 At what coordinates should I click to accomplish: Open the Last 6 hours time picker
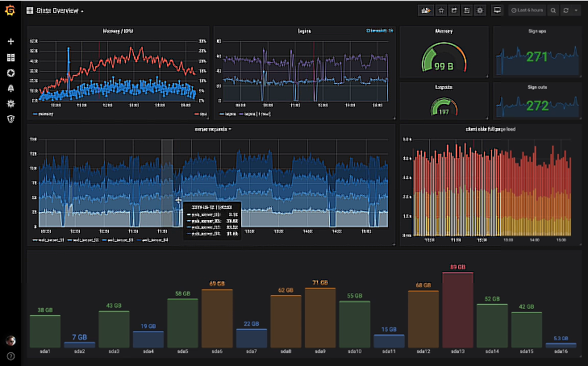(527, 10)
